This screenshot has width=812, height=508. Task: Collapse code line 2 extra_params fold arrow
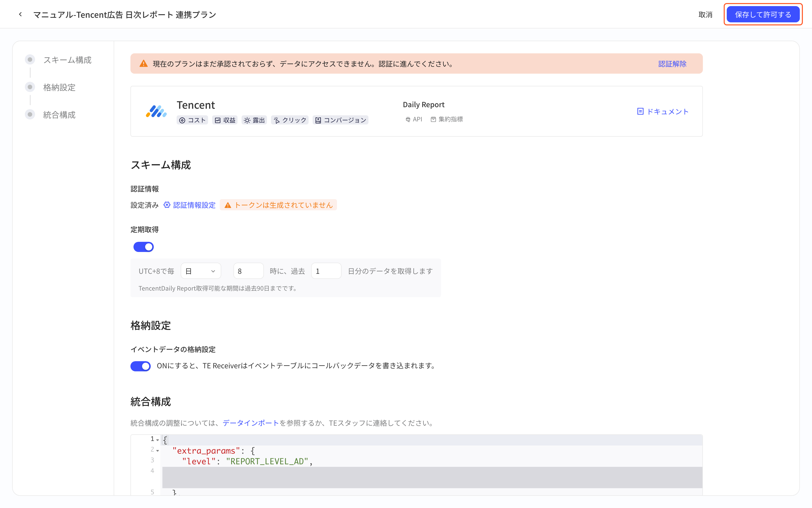[x=158, y=451]
